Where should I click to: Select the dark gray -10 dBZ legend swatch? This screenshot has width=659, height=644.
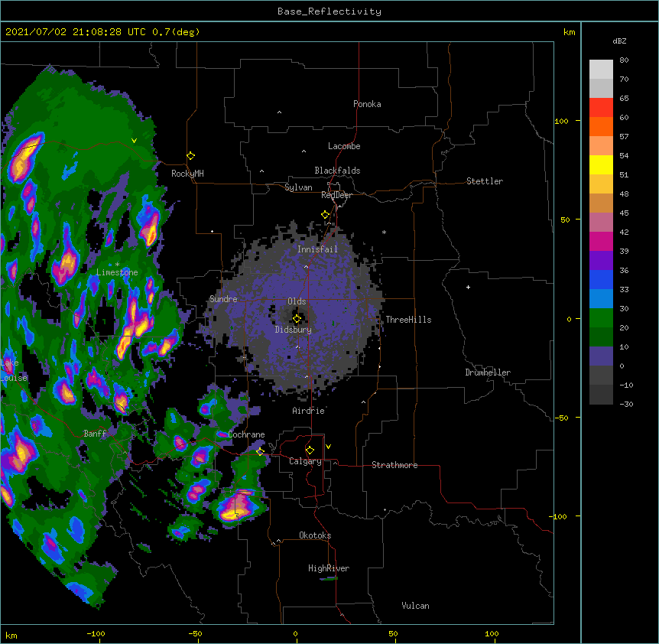pos(601,395)
